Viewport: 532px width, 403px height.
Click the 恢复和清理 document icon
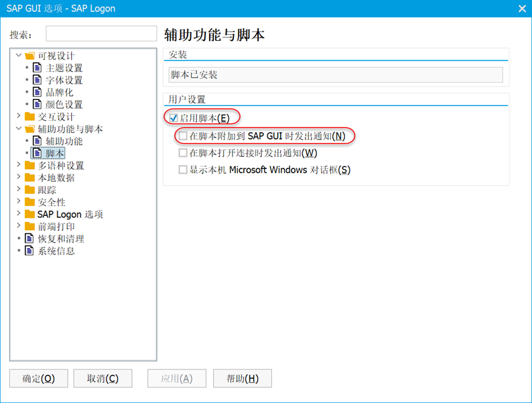pos(29,238)
